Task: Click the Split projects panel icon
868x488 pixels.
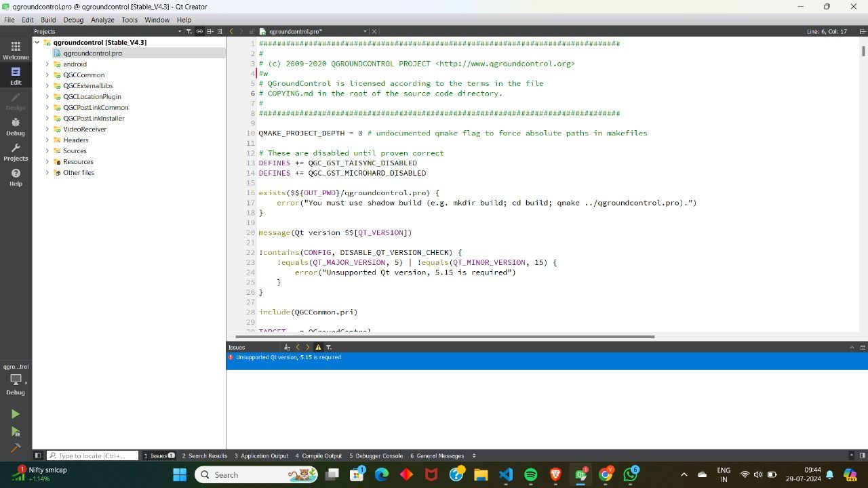Action: point(210,31)
